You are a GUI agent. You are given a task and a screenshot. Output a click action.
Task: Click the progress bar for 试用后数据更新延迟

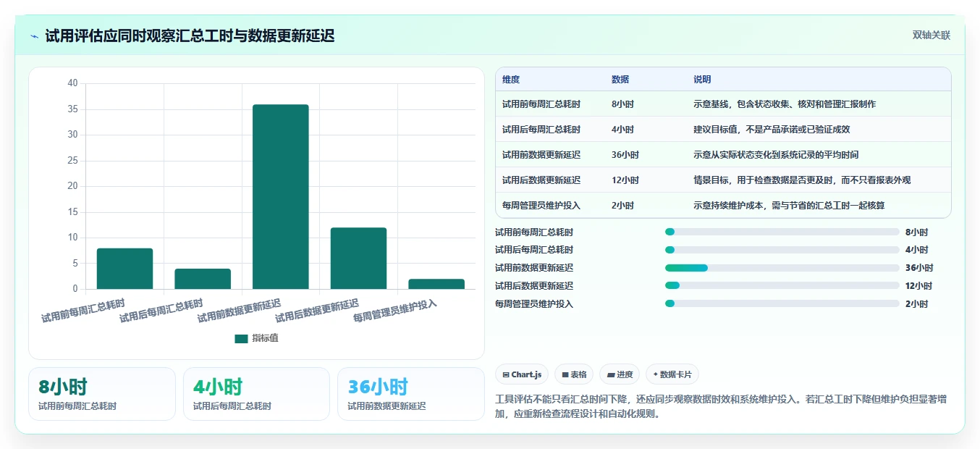click(x=782, y=286)
